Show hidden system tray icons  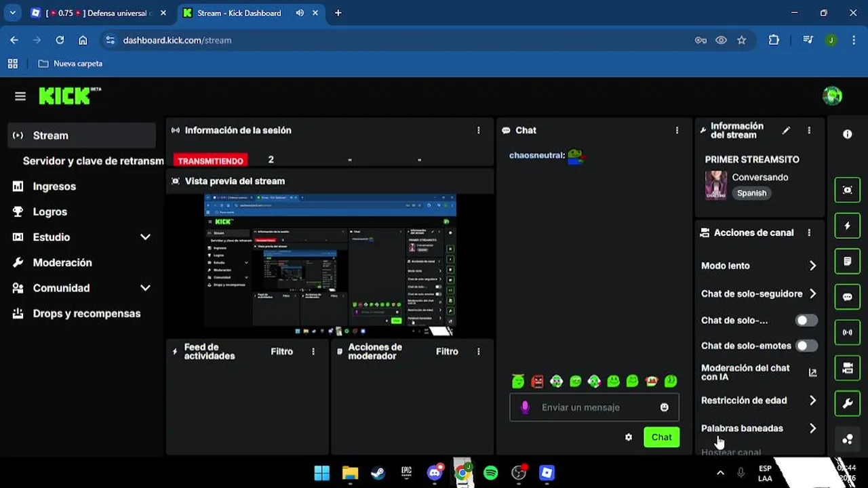[x=720, y=473]
